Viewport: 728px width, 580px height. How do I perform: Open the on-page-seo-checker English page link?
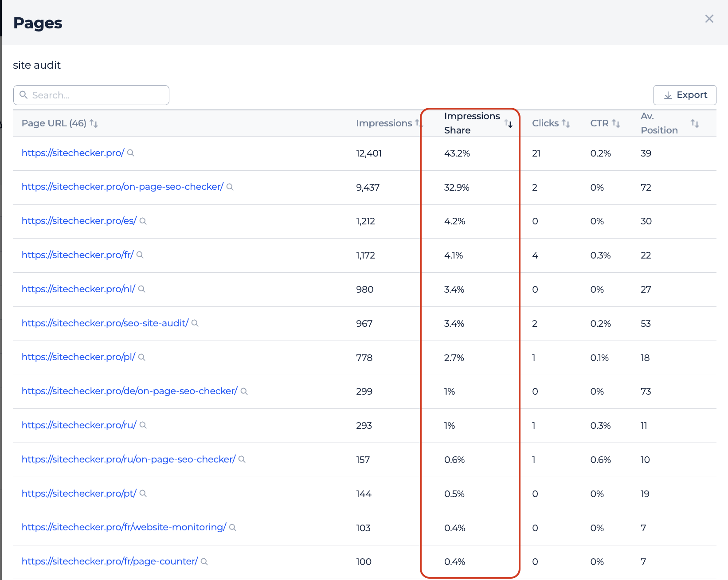pos(122,187)
